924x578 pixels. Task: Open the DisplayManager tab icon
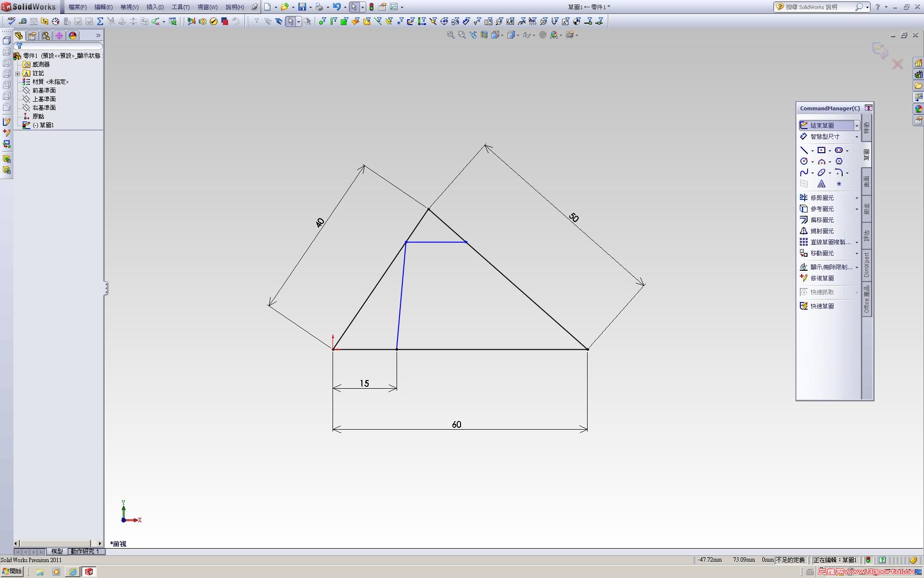[x=73, y=36]
